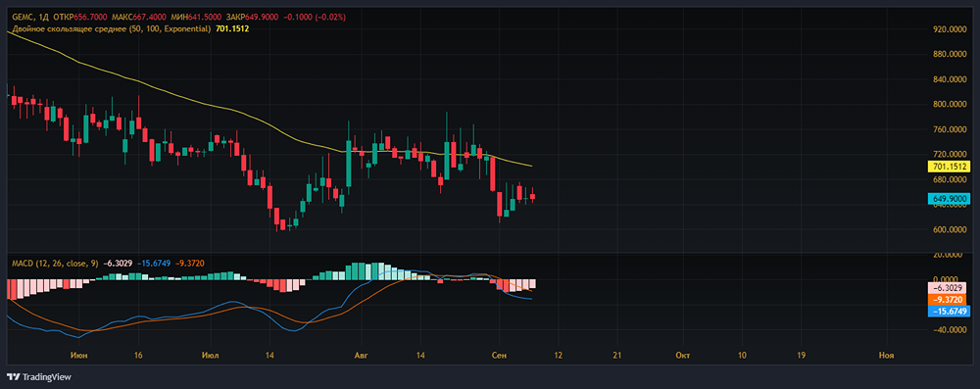Click the 800.0000 price axis label
Screen dimensions: 980x389
[951, 105]
